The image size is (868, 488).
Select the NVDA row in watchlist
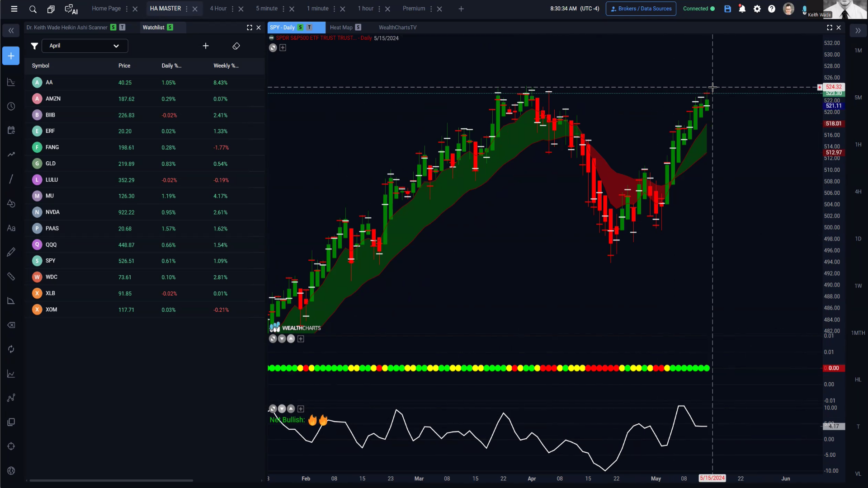click(x=145, y=212)
